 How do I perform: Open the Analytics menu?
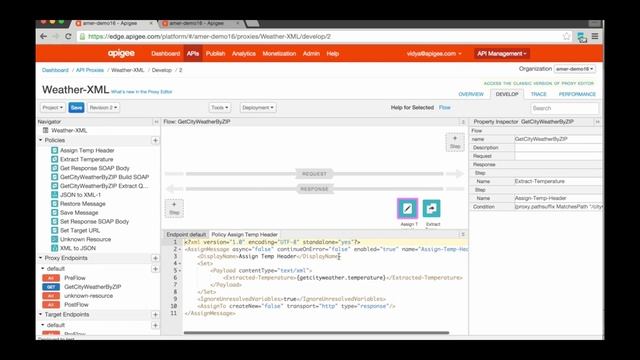pyautogui.click(x=244, y=53)
